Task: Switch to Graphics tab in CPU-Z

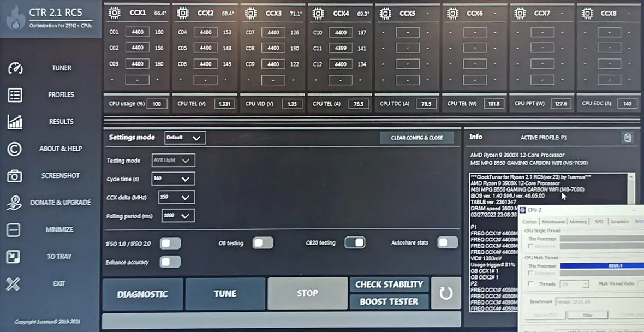Action: tap(620, 222)
